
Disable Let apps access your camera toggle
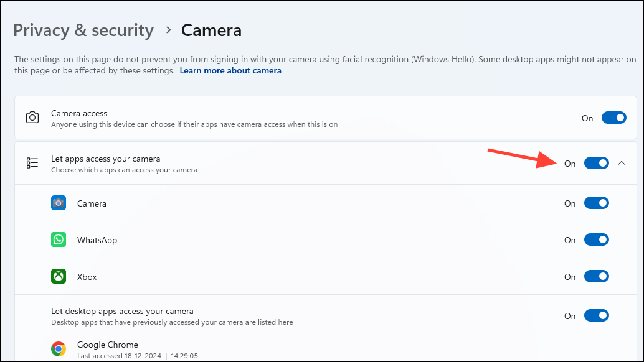(x=596, y=163)
